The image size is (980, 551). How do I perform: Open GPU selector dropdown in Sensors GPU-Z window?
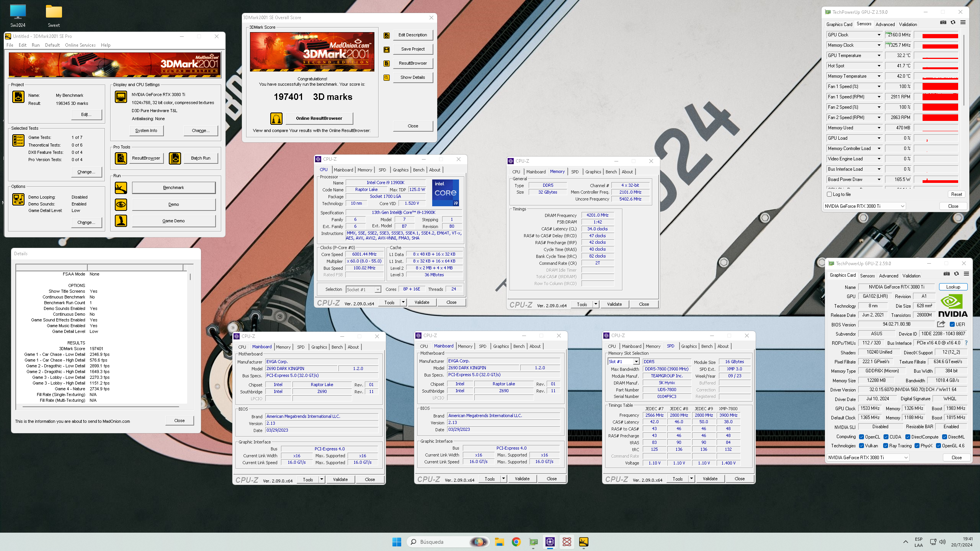[865, 206]
